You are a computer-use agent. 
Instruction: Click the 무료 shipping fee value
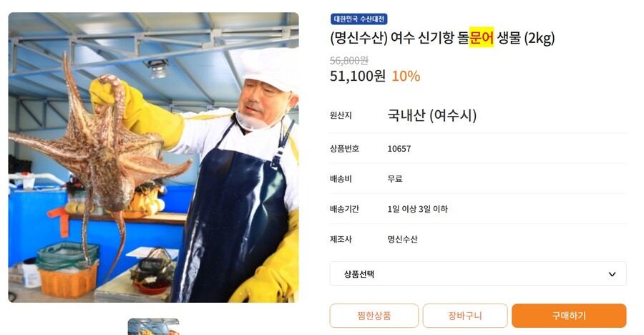coord(395,179)
